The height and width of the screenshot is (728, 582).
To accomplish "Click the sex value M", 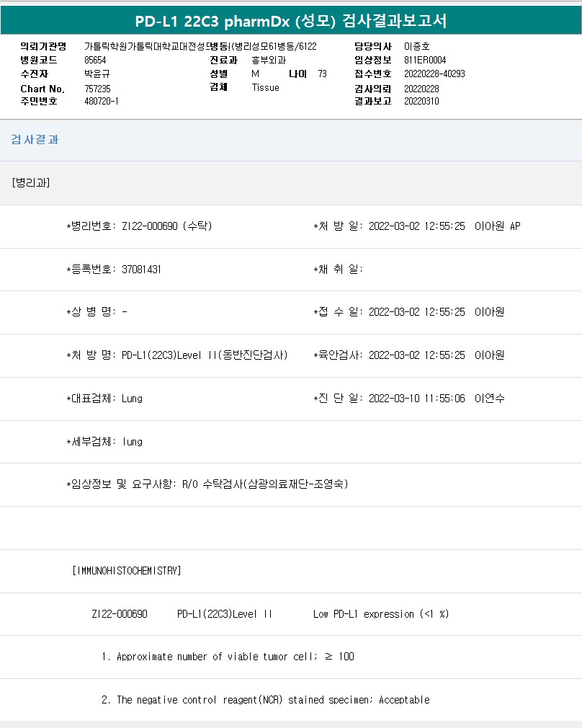I will click(255, 74).
